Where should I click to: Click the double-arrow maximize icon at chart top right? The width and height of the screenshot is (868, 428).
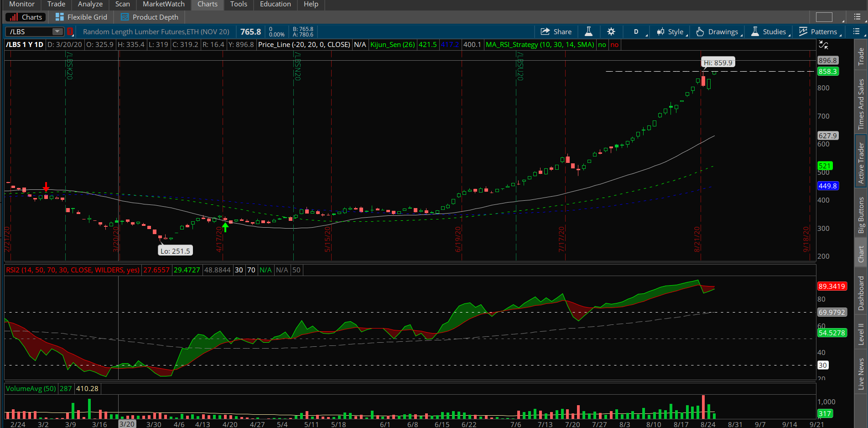point(823,45)
